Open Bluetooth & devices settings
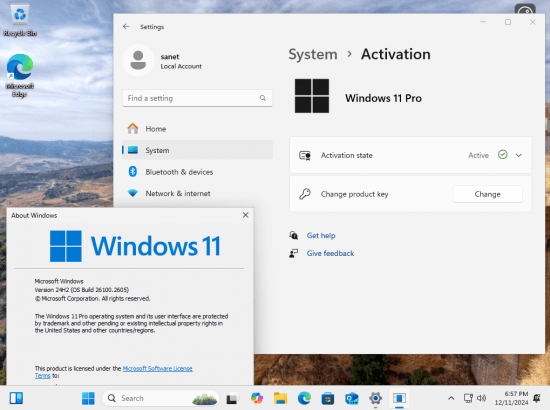Image resolution: width=550 pixels, height=410 pixels. click(x=197, y=172)
